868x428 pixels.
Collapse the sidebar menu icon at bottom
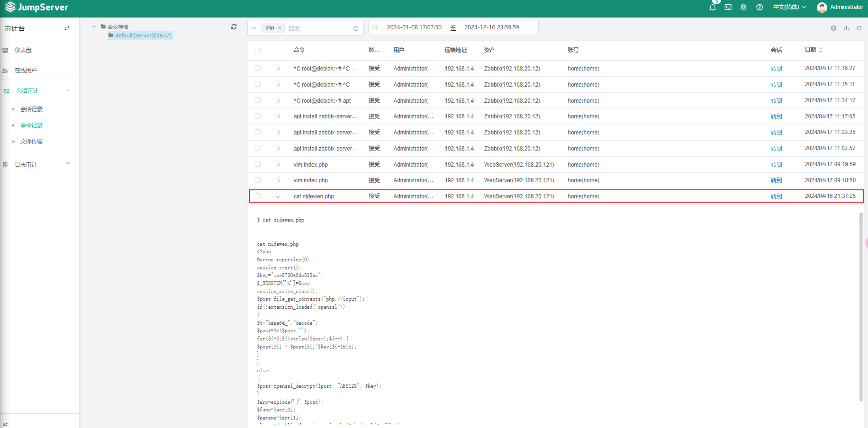pos(5,424)
